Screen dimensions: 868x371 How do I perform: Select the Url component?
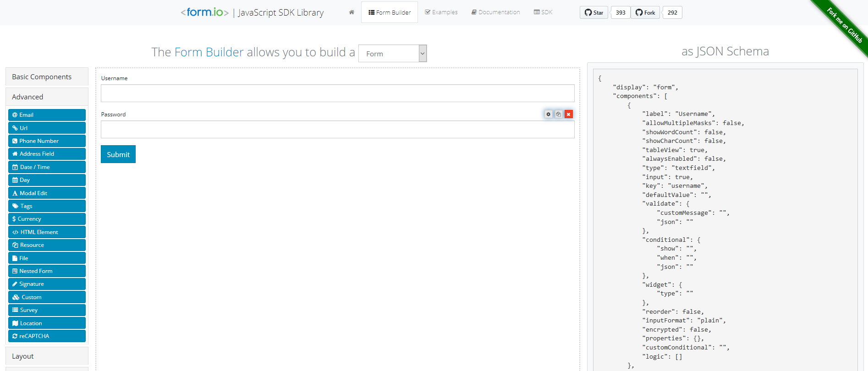47,128
